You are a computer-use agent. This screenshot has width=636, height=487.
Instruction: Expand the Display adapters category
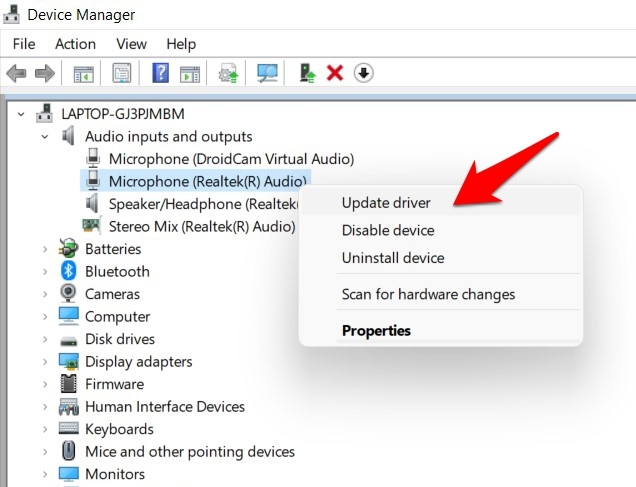tap(45, 362)
